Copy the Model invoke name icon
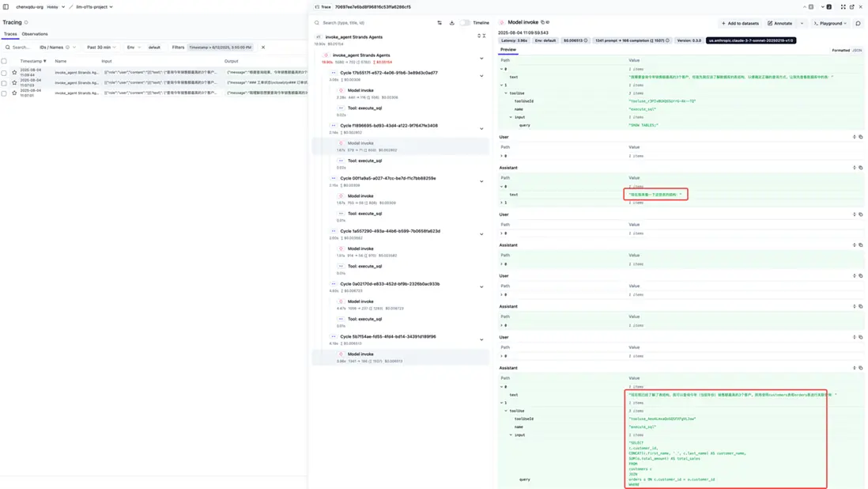 (542, 23)
